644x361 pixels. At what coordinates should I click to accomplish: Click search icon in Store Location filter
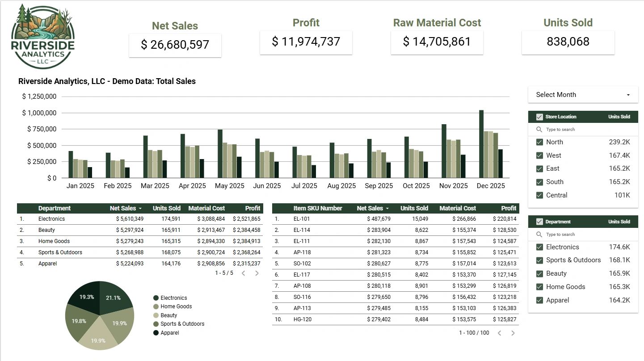pos(539,130)
